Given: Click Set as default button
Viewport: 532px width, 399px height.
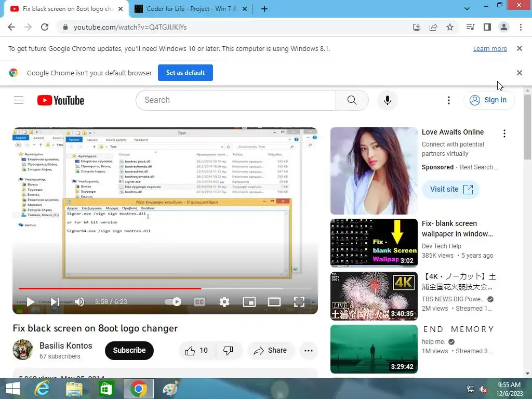Looking at the screenshot, I should pos(185,73).
